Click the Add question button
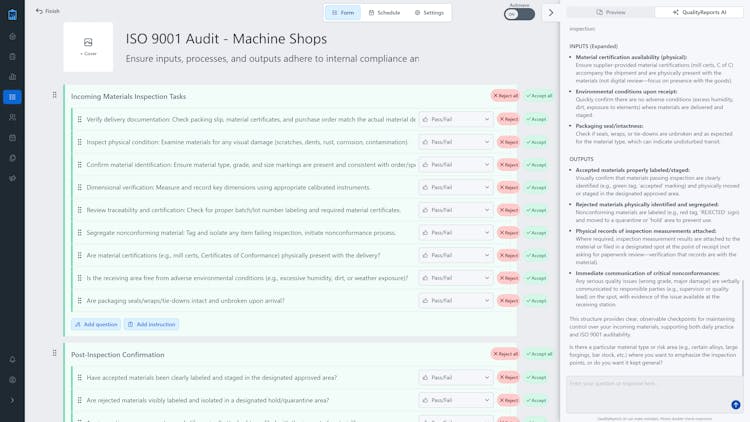The image size is (750, 422). [x=96, y=324]
